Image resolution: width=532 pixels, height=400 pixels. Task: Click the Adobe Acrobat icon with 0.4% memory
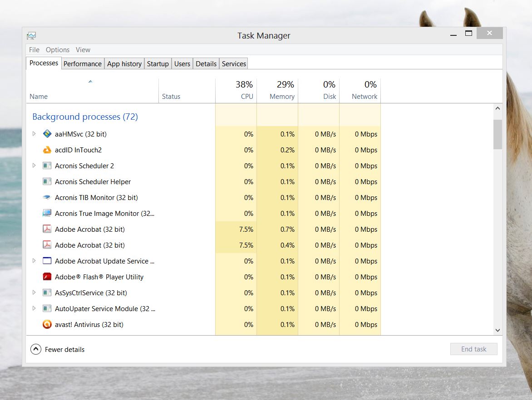(47, 245)
